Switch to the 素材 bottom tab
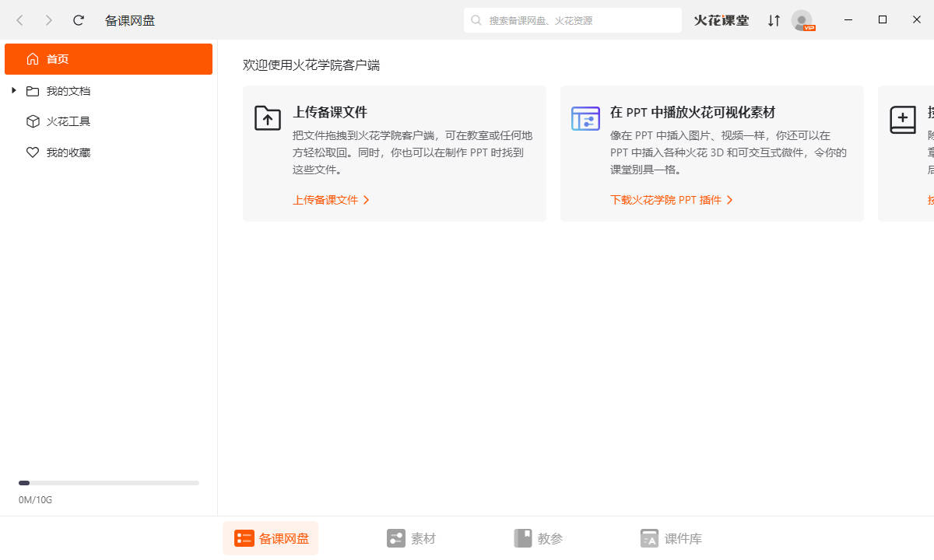This screenshot has width=934, height=560. (x=411, y=538)
